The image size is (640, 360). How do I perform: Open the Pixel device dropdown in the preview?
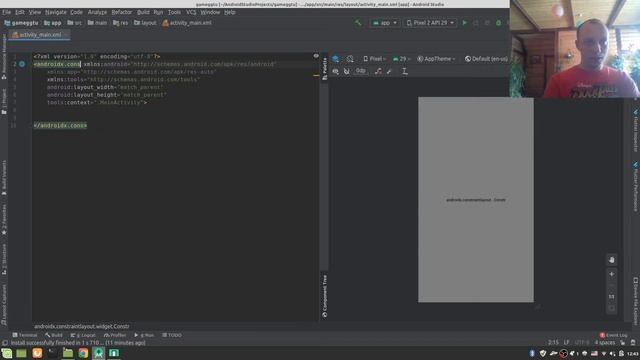(374, 59)
